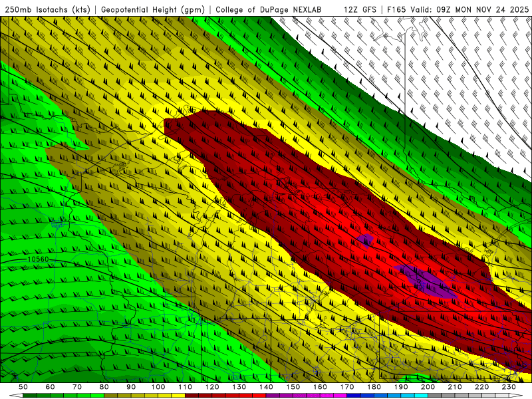Click the '140' value on the color scale

pyautogui.click(x=266, y=387)
